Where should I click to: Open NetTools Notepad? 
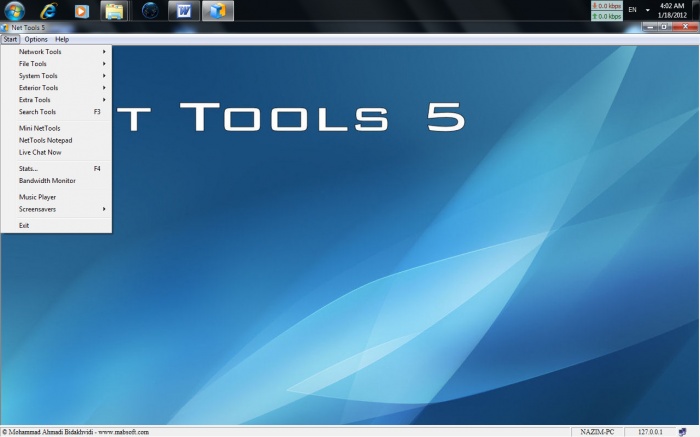[x=57, y=140]
